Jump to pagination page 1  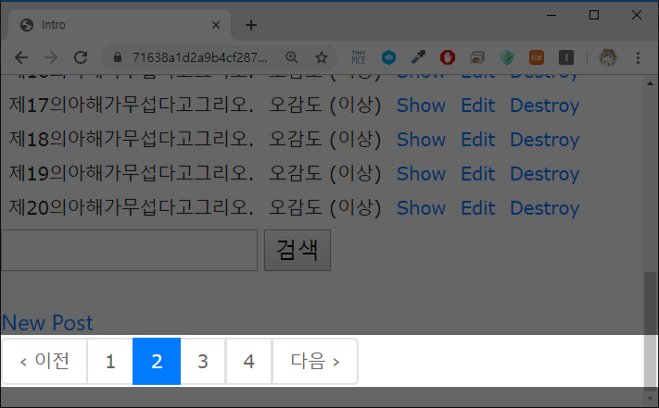[110, 361]
